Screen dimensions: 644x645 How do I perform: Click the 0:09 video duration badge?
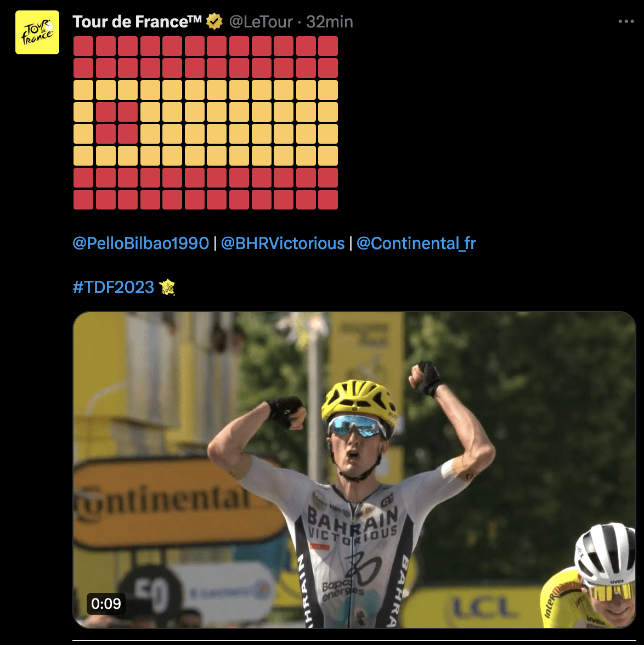click(106, 603)
